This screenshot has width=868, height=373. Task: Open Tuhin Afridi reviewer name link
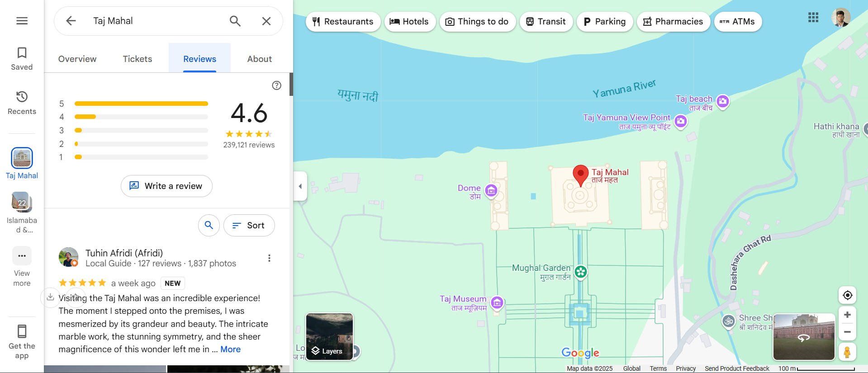tap(124, 253)
